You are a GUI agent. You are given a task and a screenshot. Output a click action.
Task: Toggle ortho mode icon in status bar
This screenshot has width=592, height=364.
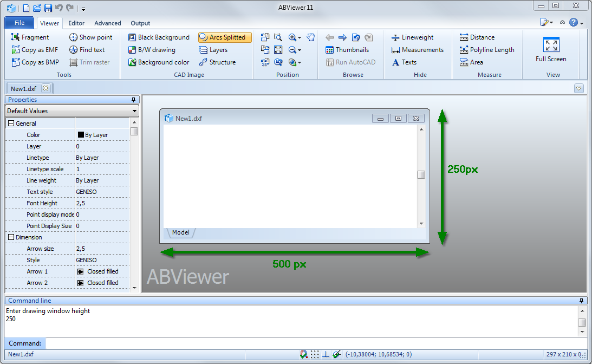326,354
